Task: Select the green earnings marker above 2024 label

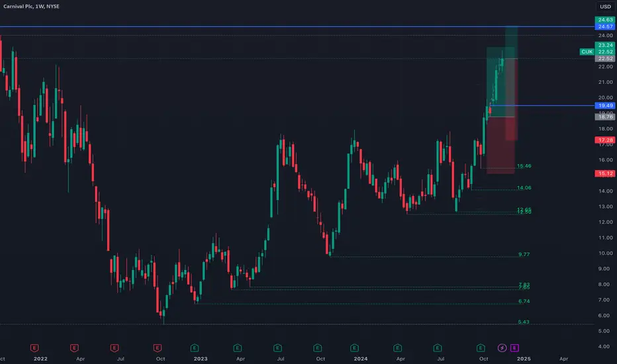Action: pos(355,348)
